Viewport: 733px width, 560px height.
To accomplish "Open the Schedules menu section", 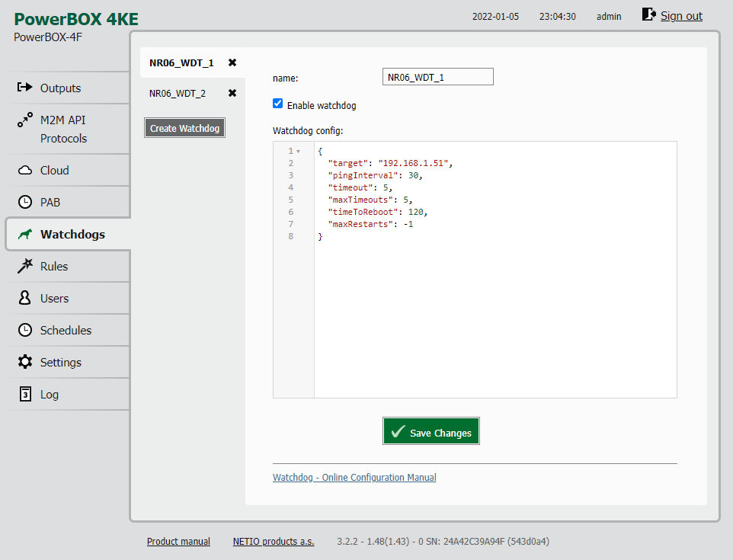I will click(66, 330).
